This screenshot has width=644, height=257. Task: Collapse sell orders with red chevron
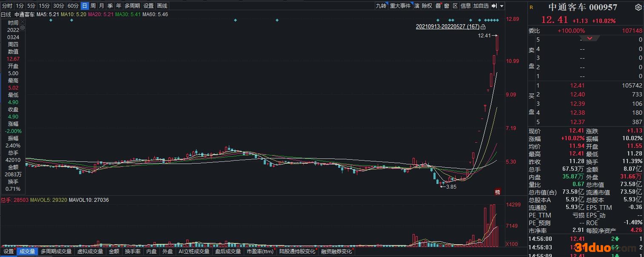pyautogui.click(x=590, y=39)
